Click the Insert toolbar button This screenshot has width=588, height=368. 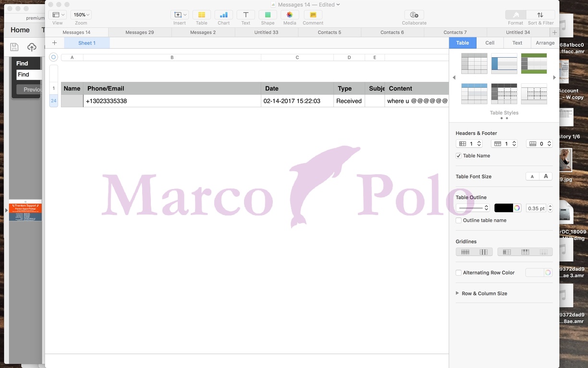coord(179,15)
